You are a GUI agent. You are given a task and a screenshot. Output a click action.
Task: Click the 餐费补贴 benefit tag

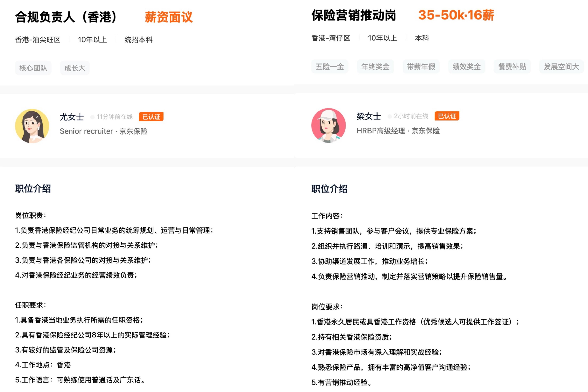512,67
